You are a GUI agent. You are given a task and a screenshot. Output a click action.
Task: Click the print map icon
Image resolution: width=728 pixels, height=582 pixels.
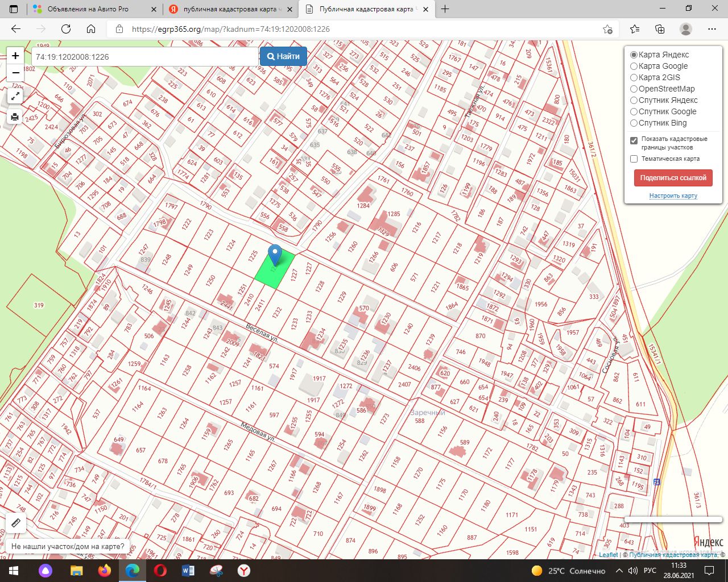15,117
